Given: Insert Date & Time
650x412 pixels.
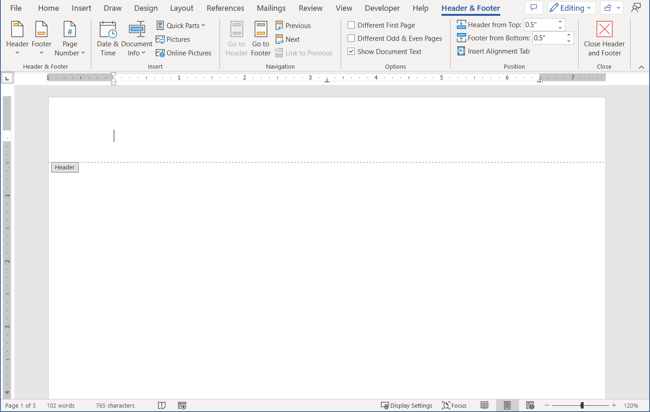Looking at the screenshot, I should [108, 38].
